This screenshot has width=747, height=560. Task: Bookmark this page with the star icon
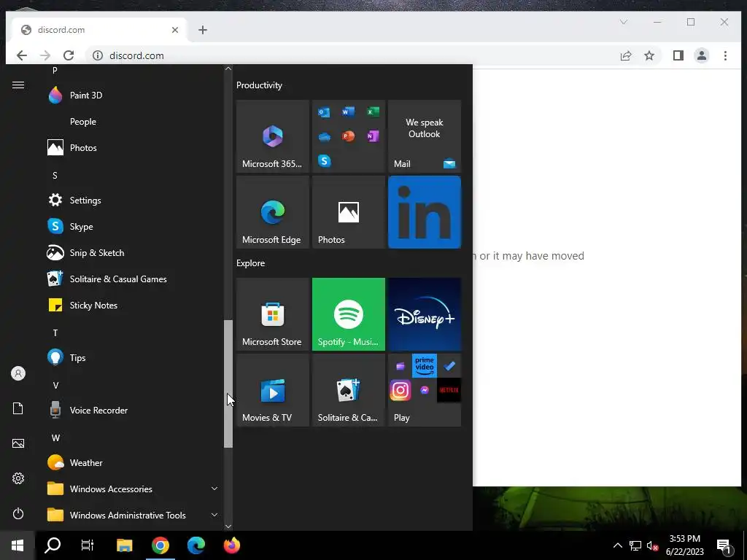tap(649, 55)
